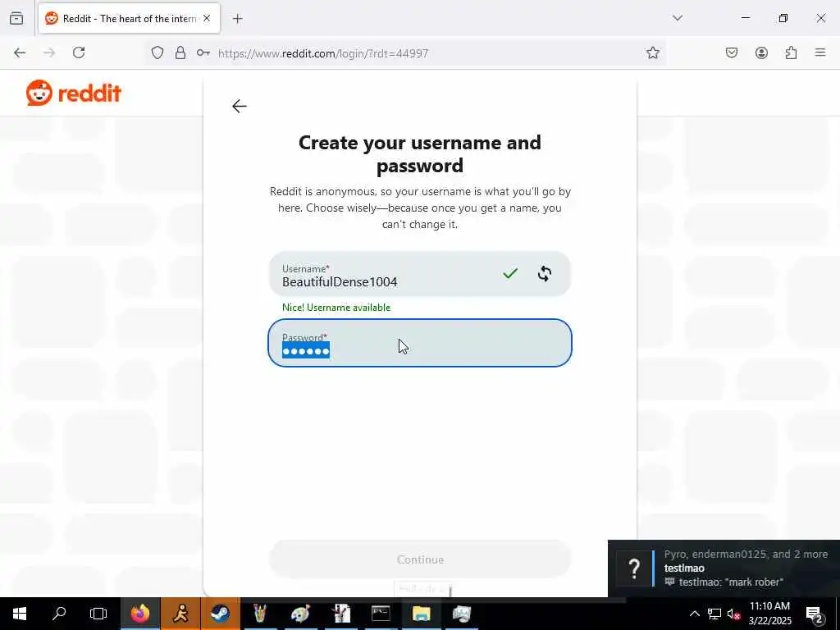
Task: Open Firefox application menu
Action: (820, 52)
